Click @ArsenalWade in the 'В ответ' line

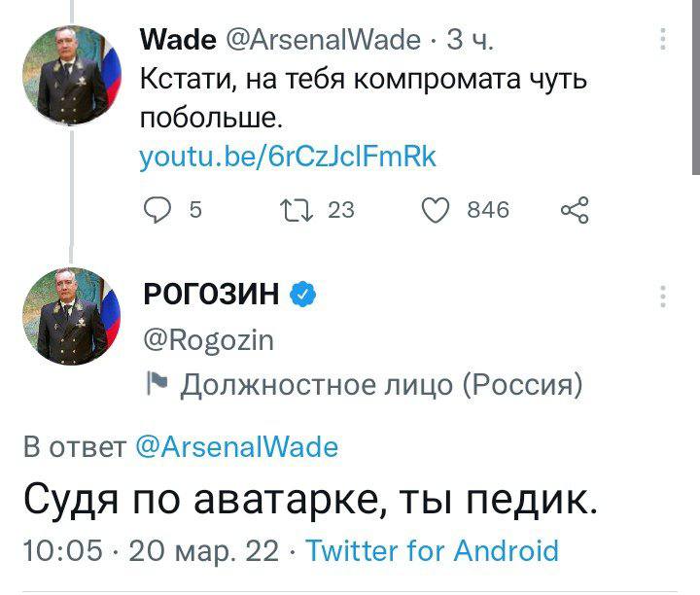click(x=236, y=447)
